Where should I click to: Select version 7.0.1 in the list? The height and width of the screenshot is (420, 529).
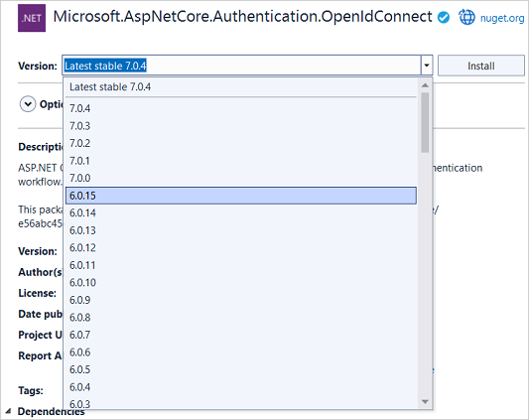coord(241,161)
